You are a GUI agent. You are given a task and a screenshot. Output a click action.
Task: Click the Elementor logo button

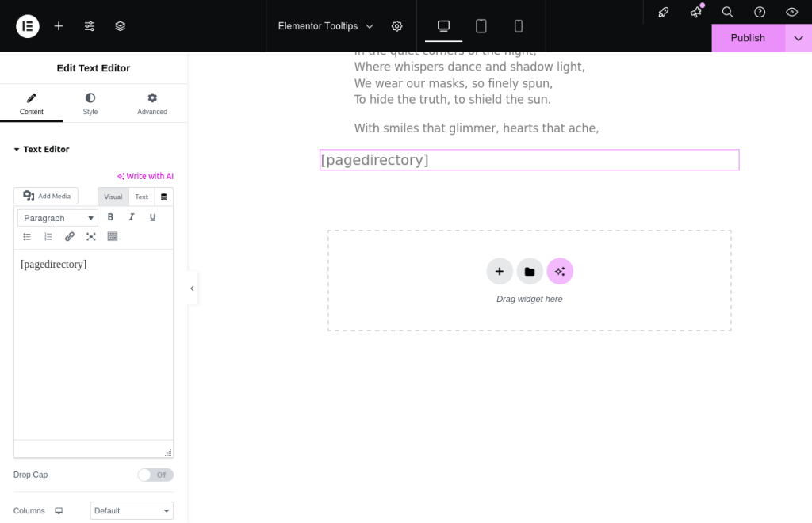click(28, 26)
